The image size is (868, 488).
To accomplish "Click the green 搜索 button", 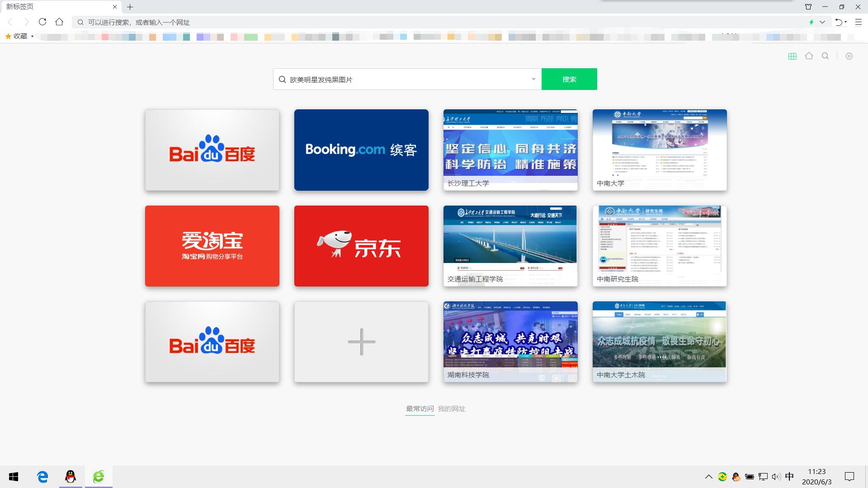I will 569,79.
